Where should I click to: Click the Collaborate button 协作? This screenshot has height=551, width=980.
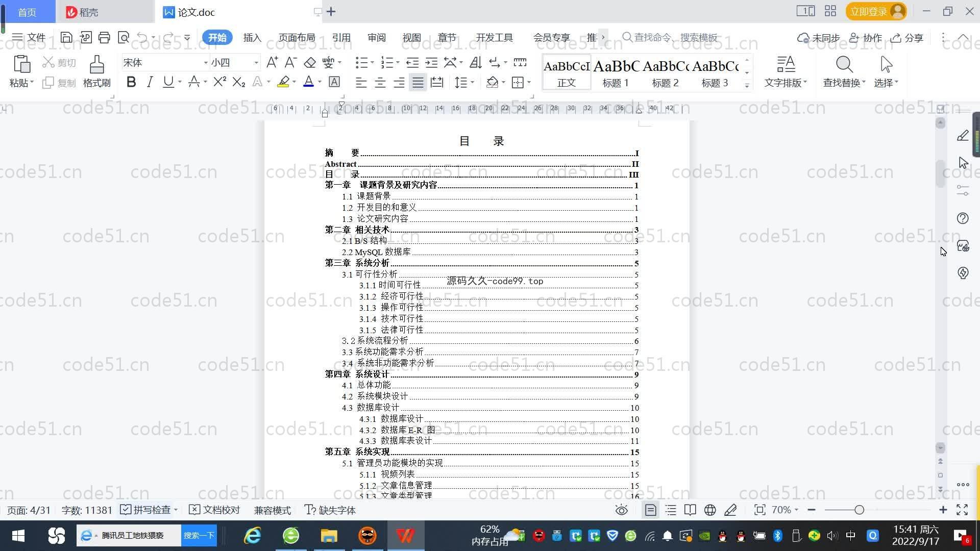point(866,38)
